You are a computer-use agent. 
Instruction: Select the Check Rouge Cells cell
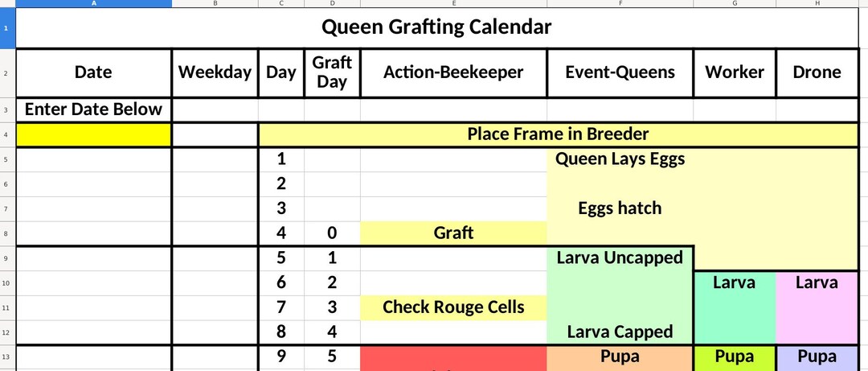click(453, 307)
